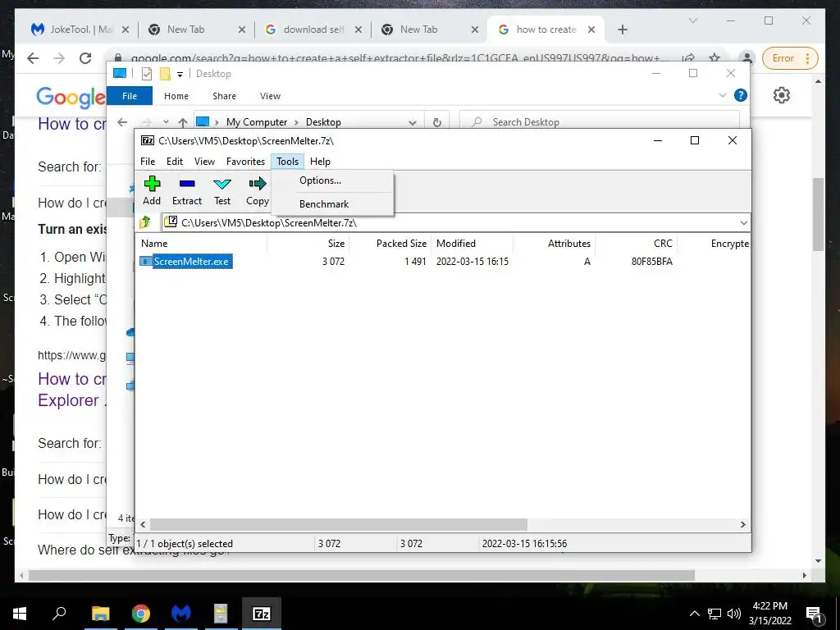Refresh the Explorer Desktop folder
Image resolution: width=840 pixels, height=630 pixels.
coord(437,122)
